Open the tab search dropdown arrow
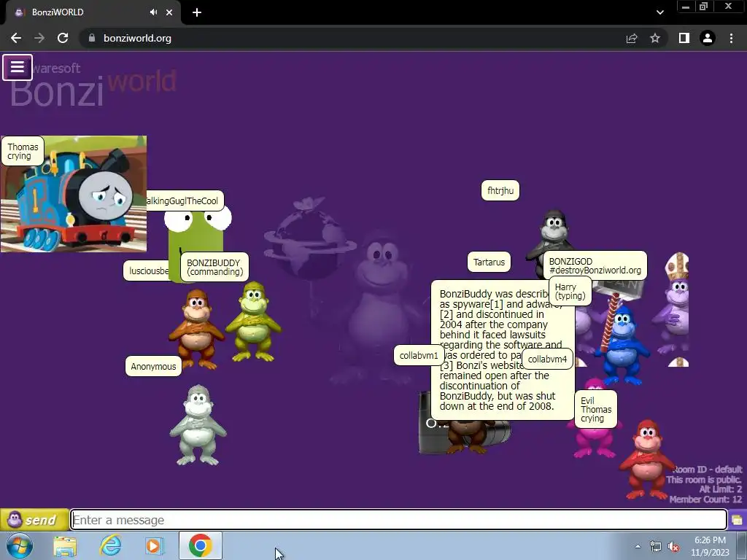This screenshot has width=747, height=560. click(659, 12)
